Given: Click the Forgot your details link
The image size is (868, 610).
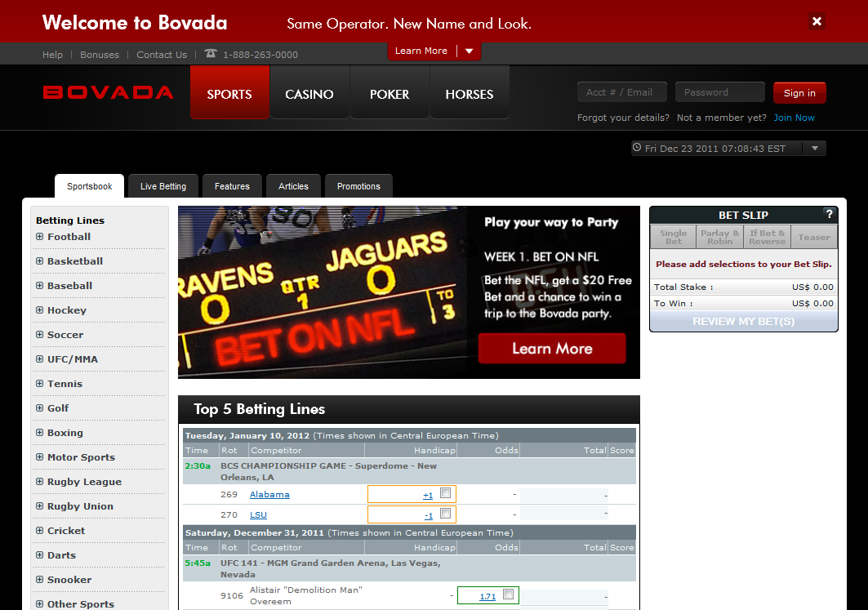Looking at the screenshot, I should (623, 118).
